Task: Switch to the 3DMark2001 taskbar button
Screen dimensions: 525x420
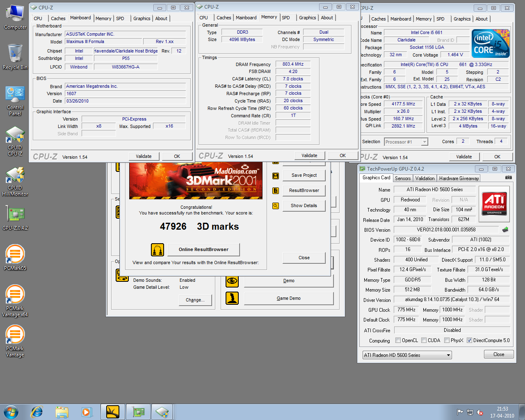Action: [x=112, y=412]
